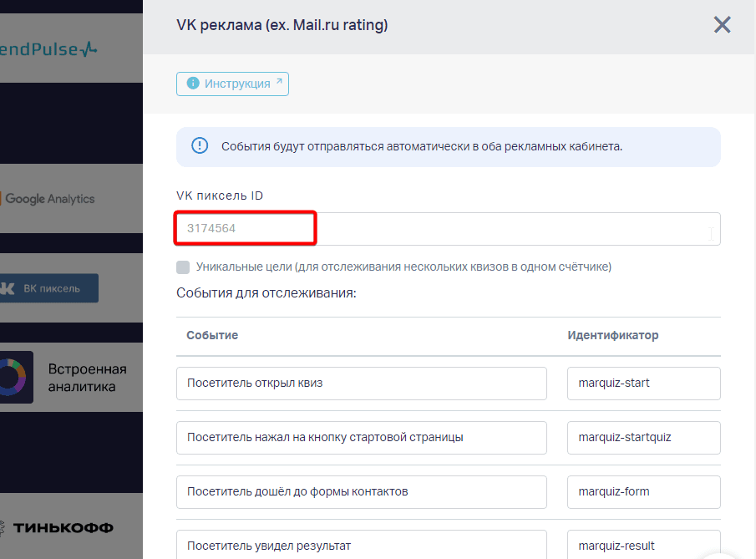756x559 pixels.
Task: Click the События для отслеживания heading
Action: (x=266, y=293)
